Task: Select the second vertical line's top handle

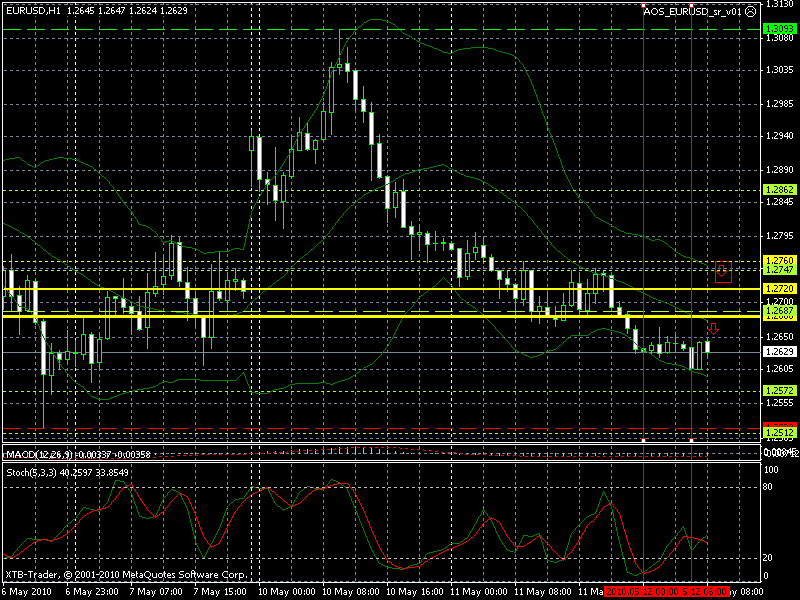Action: (692, 7)
